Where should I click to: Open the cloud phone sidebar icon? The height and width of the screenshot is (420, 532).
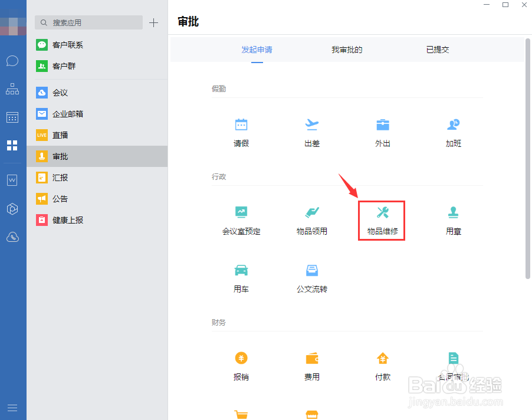(12, 237)
